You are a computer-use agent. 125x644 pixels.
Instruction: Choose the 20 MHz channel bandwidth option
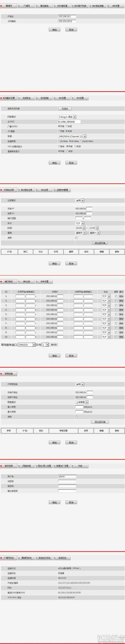click(x=59, y=141)
